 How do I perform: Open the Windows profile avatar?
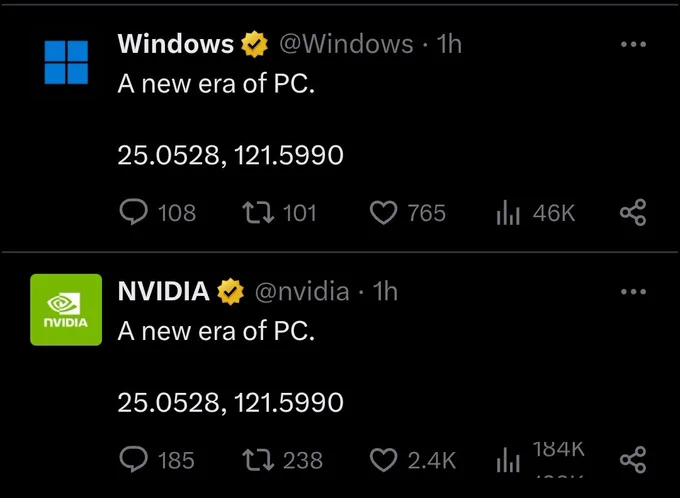pyautogui.click(x=66, y=62)
